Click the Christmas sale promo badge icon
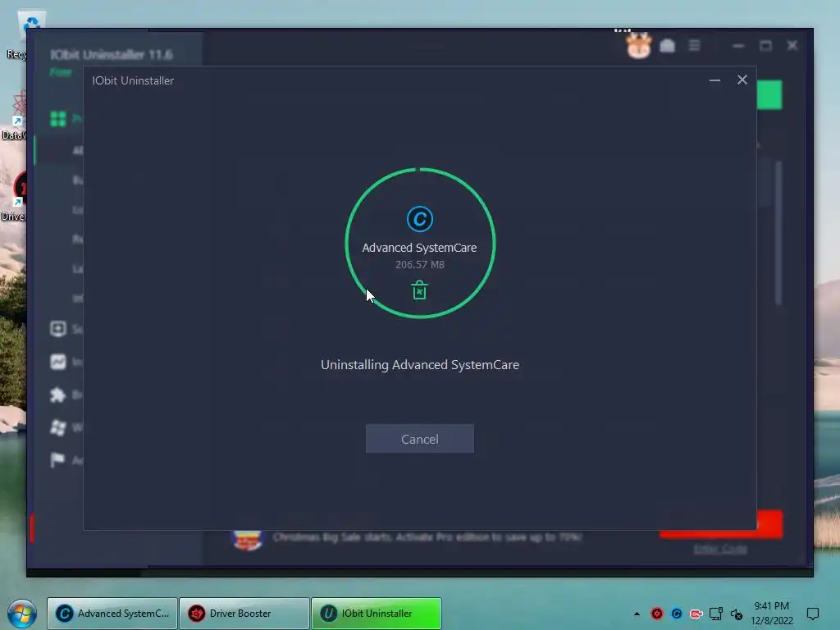This screenshot has width=840, height=630. (x=248, y=540)
